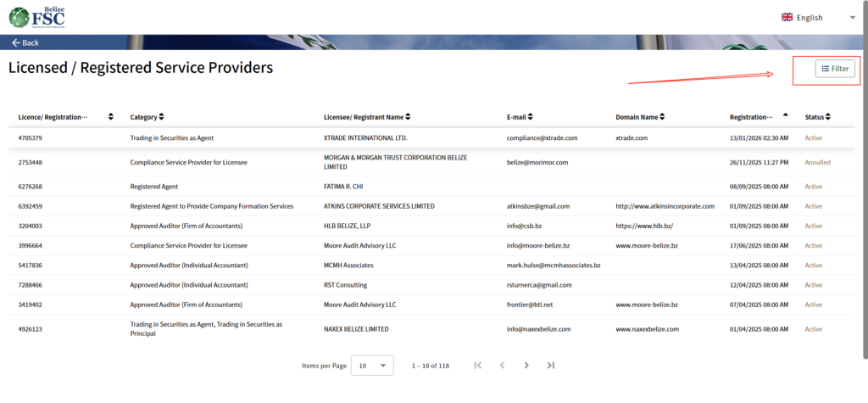
Task: Sort by E-mail column sort icon
Action: click(x=530, y=116)
